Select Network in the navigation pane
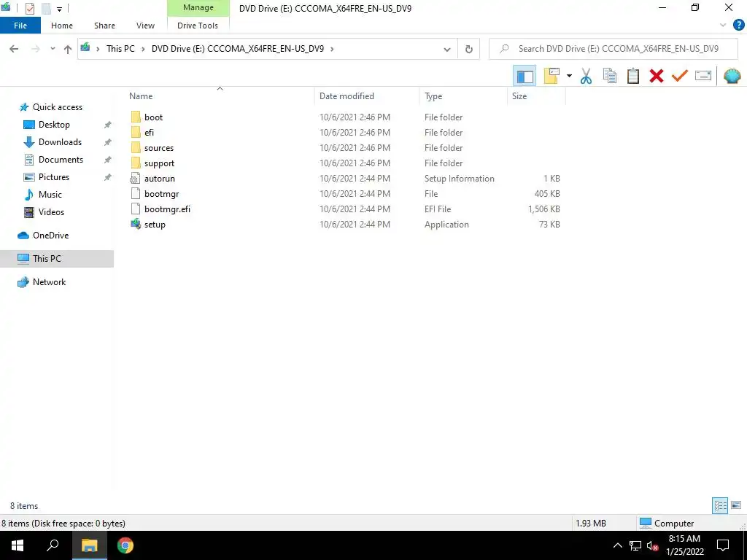 (x=49, y=282)
